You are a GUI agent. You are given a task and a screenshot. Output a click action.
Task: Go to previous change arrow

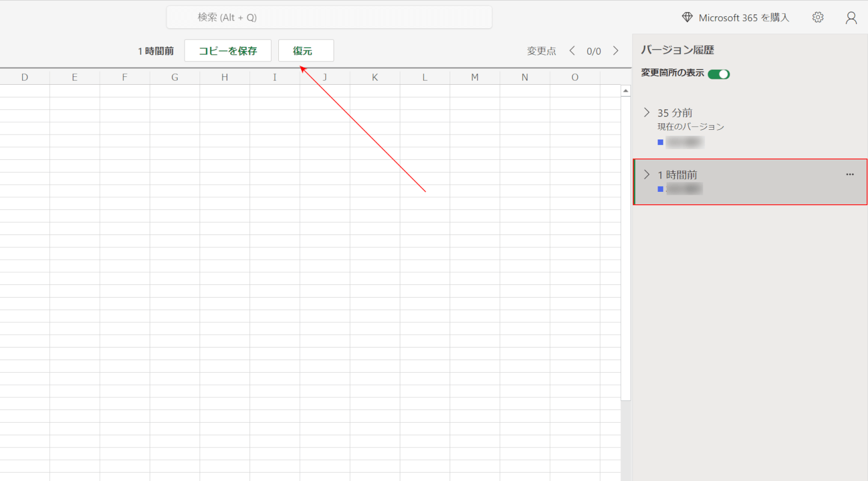pos(572,51)
